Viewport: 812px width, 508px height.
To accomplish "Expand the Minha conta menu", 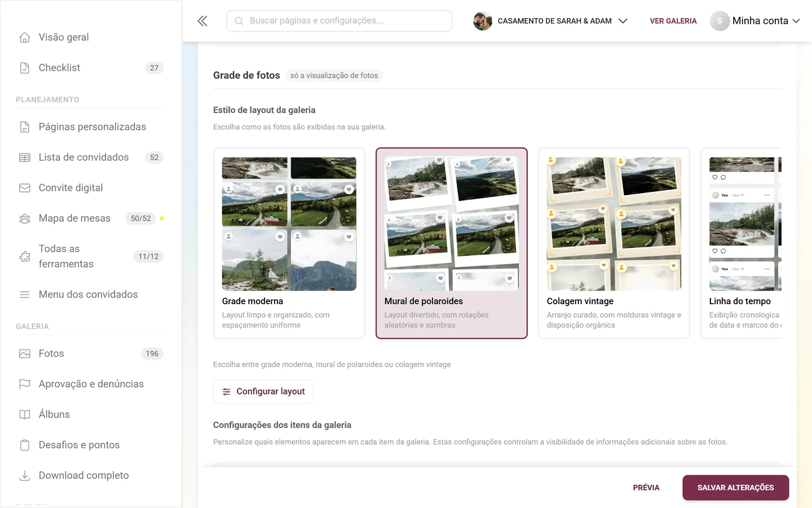I will [x=755, y=21].
